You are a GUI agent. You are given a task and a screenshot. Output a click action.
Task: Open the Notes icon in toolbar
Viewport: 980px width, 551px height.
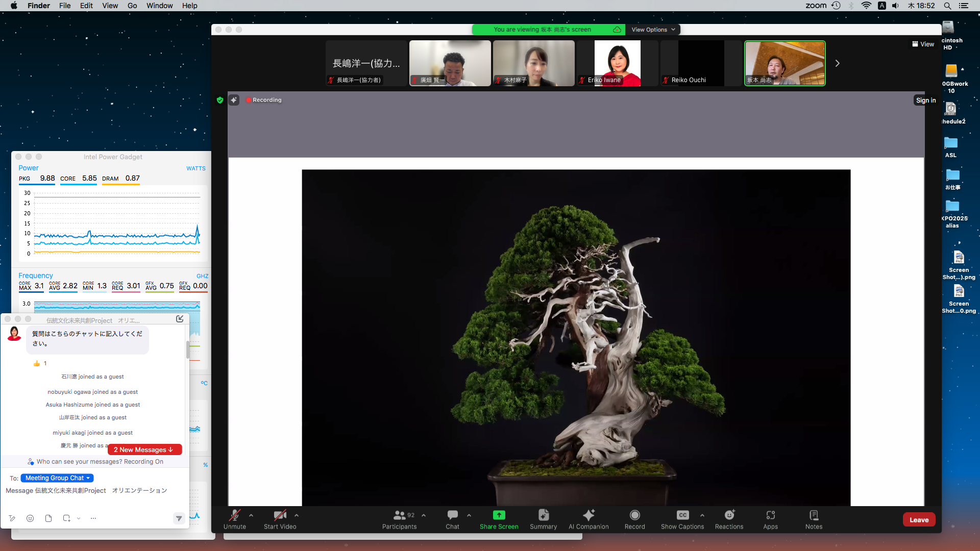click(x=814, y=515)
